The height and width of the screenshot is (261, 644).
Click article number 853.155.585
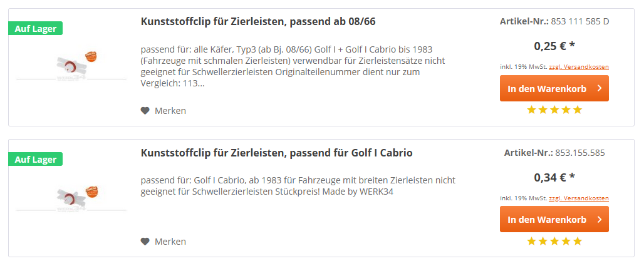579,153
